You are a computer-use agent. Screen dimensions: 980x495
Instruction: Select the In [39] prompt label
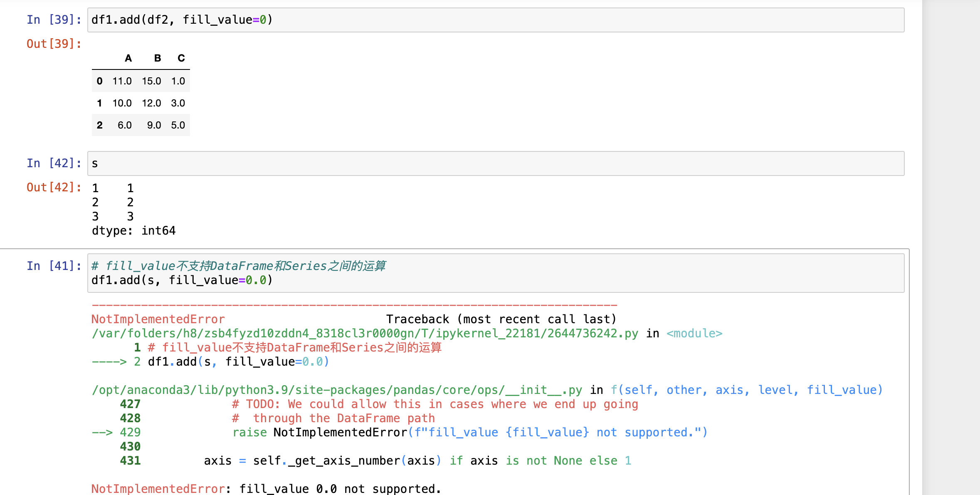pyautogui.click(x=54, y=20)
